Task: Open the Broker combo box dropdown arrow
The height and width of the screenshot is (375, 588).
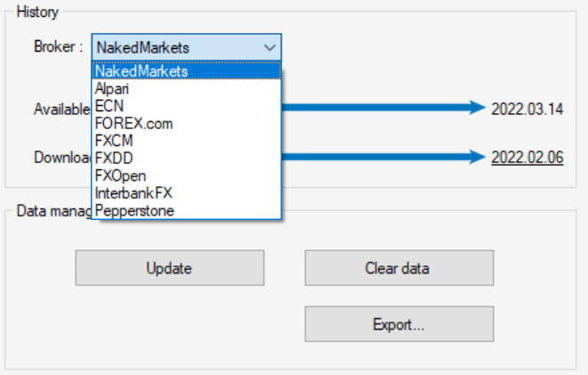Action: (270, 48)
